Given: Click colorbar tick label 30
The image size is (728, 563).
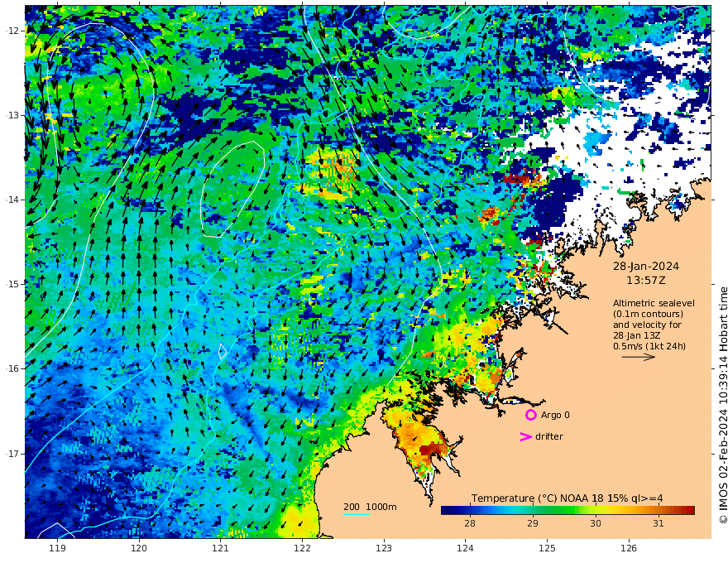Looking at the screenshot, I should (595, 523).
